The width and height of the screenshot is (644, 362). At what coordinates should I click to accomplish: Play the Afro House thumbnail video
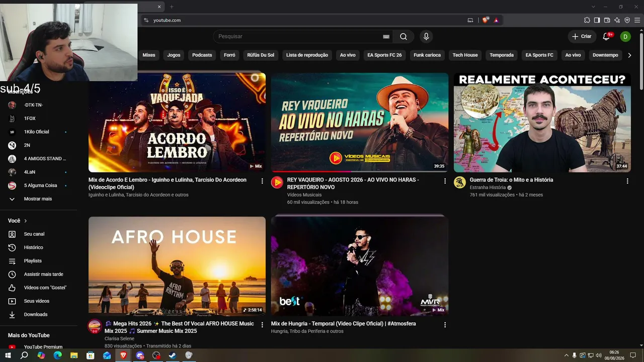click(x=177, y=266)
